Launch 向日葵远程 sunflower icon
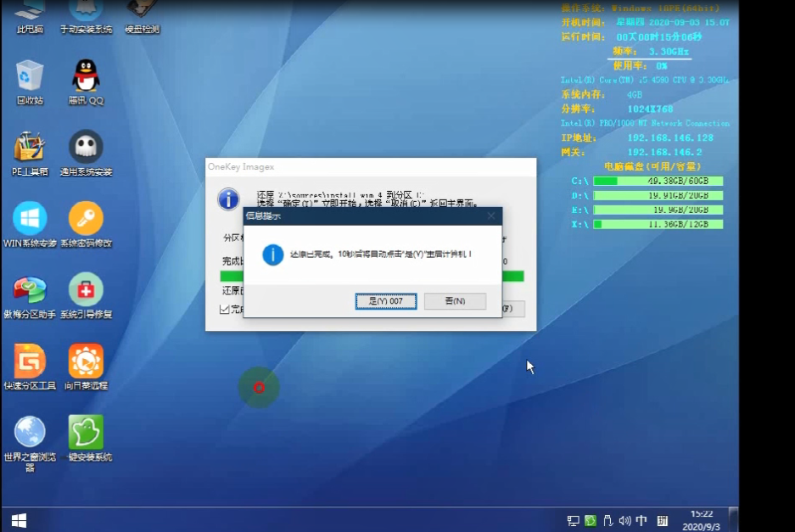Viewport: 795px width, 532px height. point(86,367)
